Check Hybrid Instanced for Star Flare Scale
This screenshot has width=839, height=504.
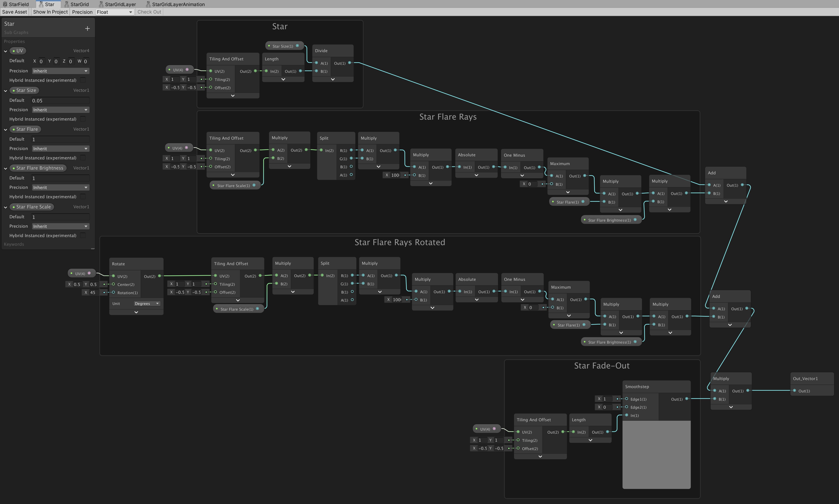pyautogui.click(x=83, y=235)
